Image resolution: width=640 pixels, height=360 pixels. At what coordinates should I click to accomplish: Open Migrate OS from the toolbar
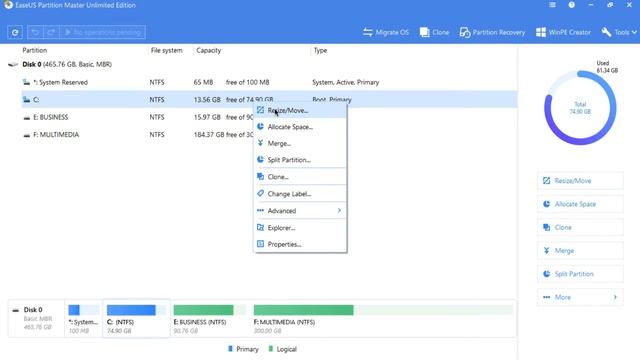[386, 32]
